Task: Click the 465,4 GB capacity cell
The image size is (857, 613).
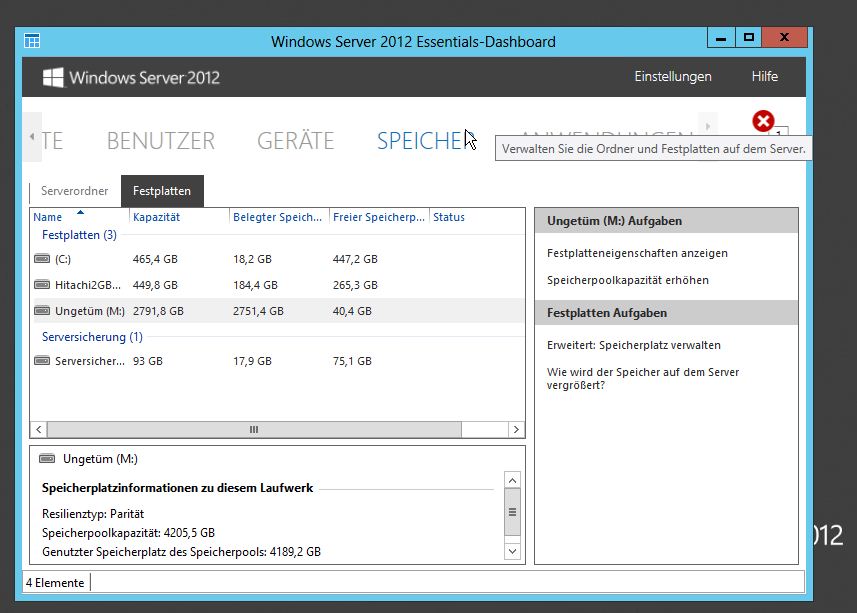Action: click(x=155, y=259)
